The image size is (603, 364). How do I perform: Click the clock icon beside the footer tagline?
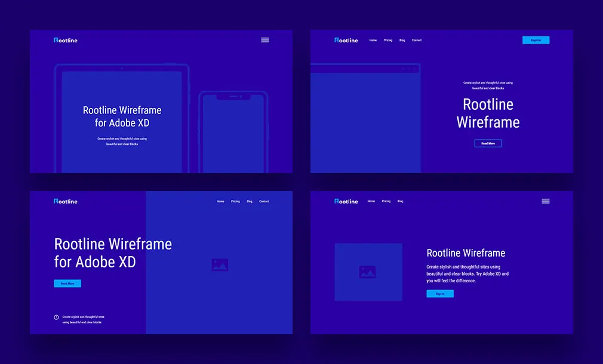coord(56,317)
